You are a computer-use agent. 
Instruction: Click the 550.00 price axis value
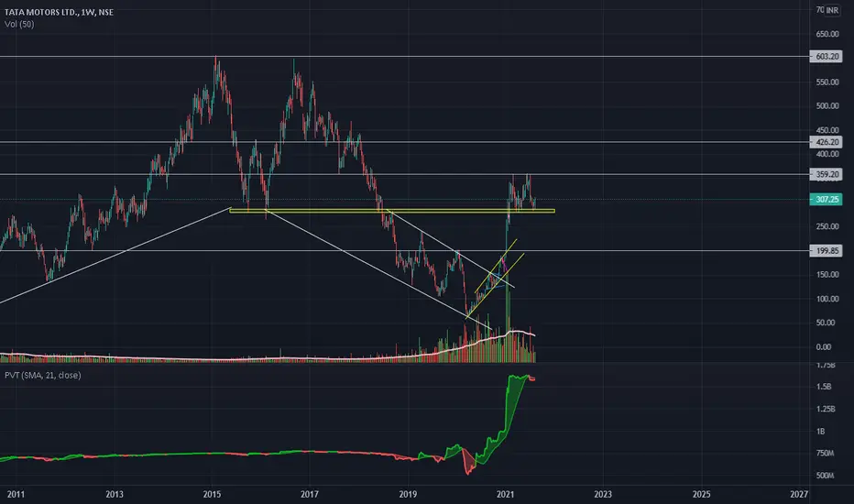pos(827,82)
